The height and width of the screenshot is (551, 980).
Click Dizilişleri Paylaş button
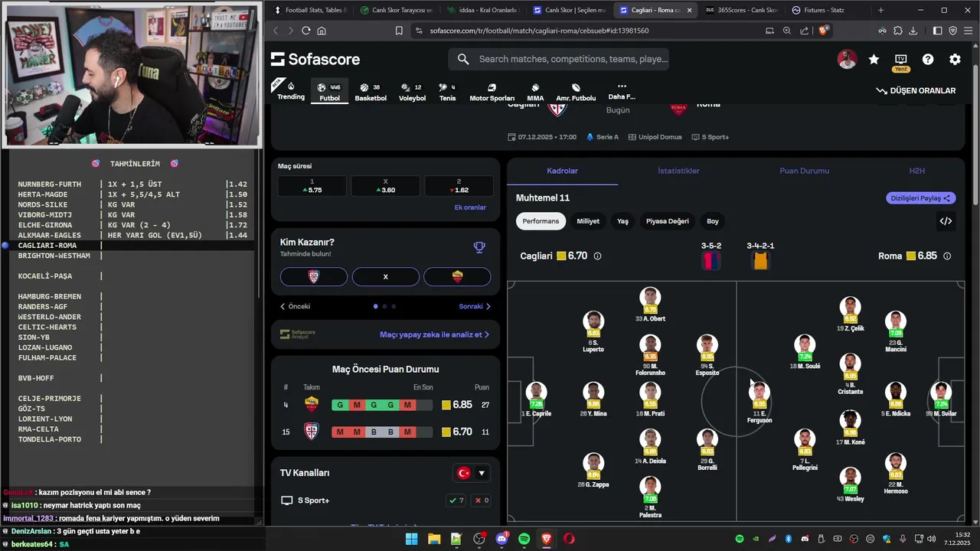[x=921, y=198]
